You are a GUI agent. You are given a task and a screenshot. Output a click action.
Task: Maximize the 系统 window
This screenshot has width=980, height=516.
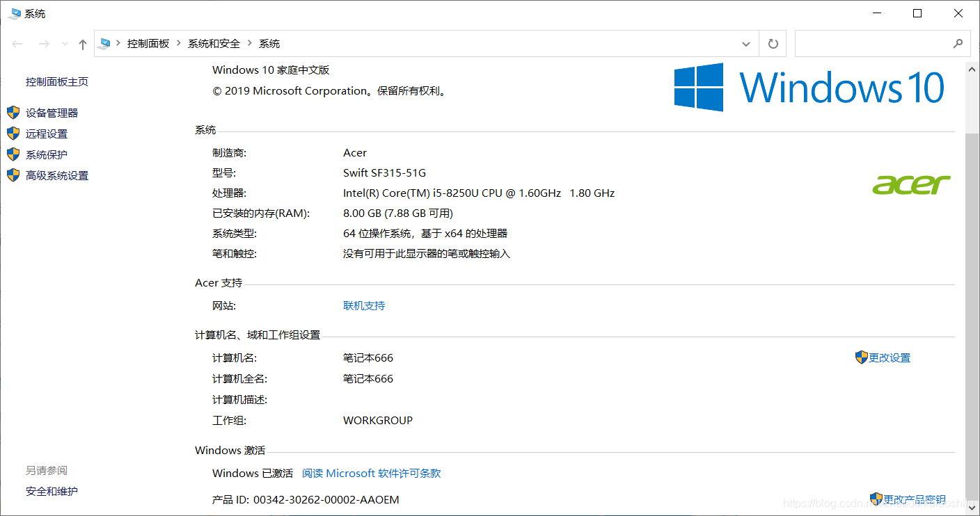pyautogui.click(x=917, y=13)
